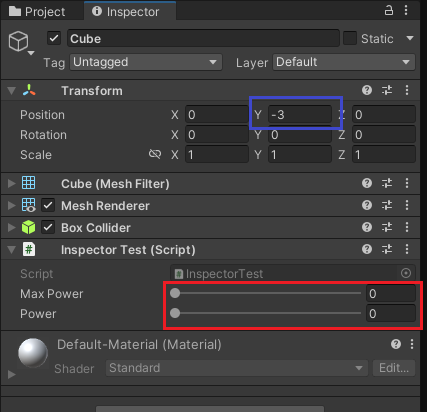This screenshot has height=412, width=427.
Task: Disable the Mesh Renderer checkbox
Action: (x=48, y=205)
